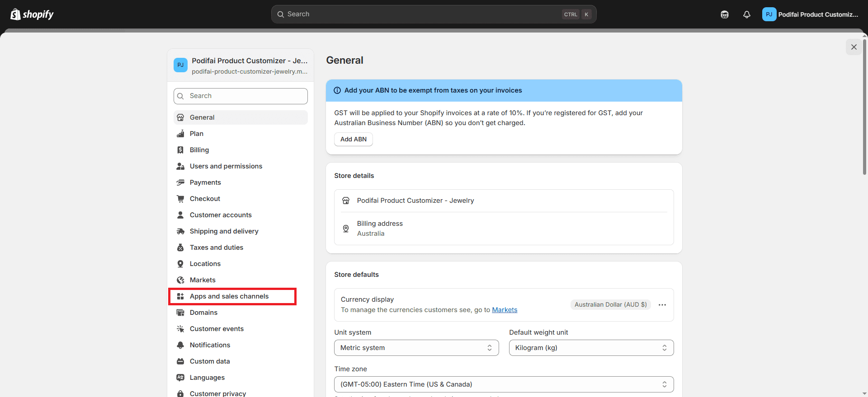This screenshot has height=397, width=868.
Task: Open the notifications bell
Action: (747, 14)
